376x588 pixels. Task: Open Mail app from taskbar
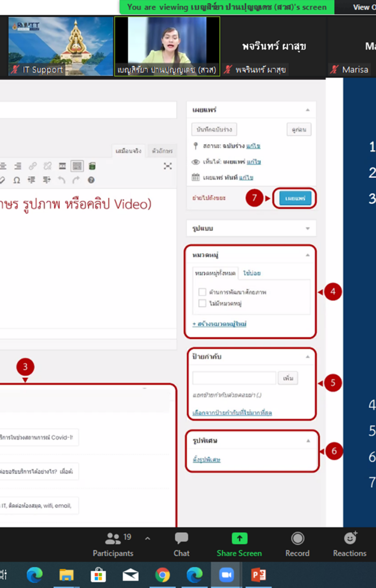[x=130, y=575]
